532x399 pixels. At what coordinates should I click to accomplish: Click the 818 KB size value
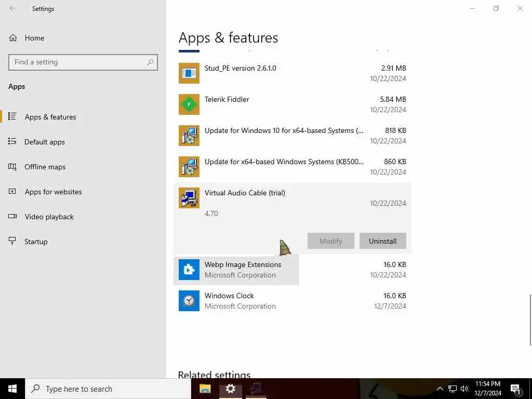[x=395, y=130]
